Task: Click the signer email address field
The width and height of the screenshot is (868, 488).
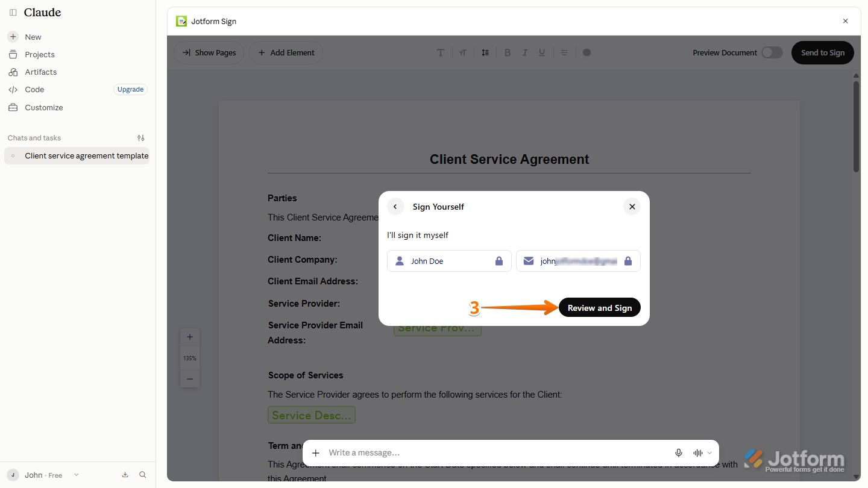Action: click(x=578, y=261)
